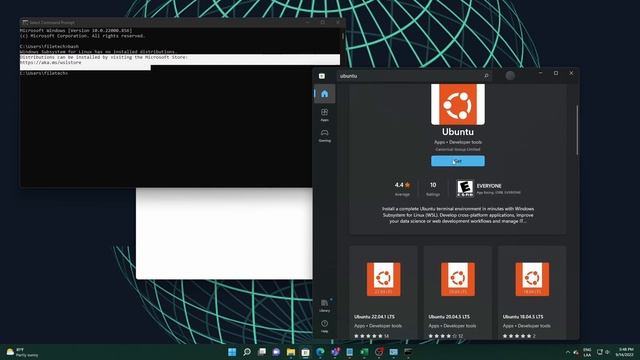Click the Canonical Group Limited publisher link
The height and width of the screenshot is (360, 640).
pyautogui.click(x=458, y=149)
